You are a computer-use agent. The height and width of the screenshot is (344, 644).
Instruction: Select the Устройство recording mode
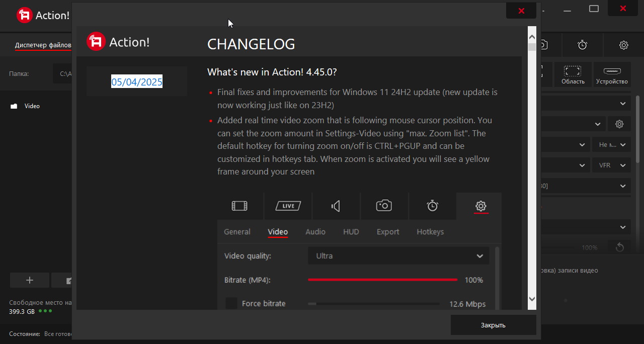[x=612, y=74]
